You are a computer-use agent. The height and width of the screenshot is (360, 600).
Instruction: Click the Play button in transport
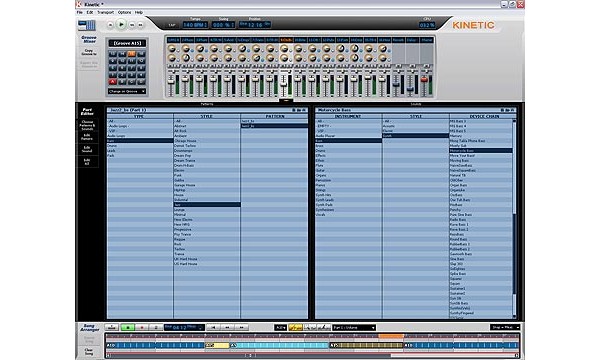[121, 24]
